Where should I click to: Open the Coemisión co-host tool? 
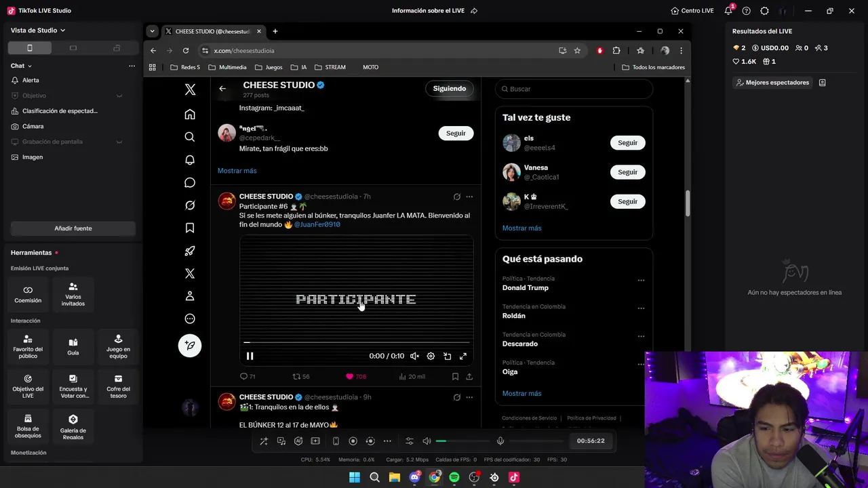coord(28,294)
